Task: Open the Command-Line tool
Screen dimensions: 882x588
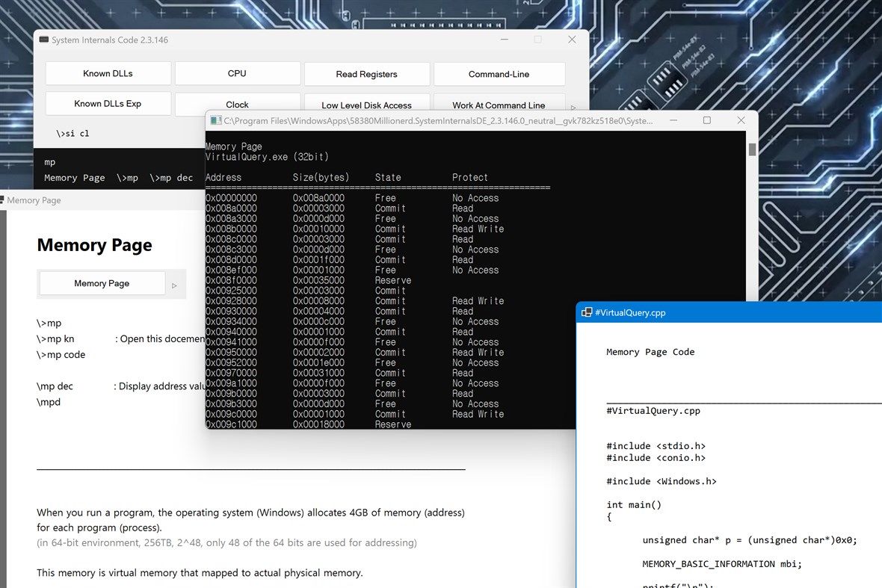Action: (x=499, y=73)
